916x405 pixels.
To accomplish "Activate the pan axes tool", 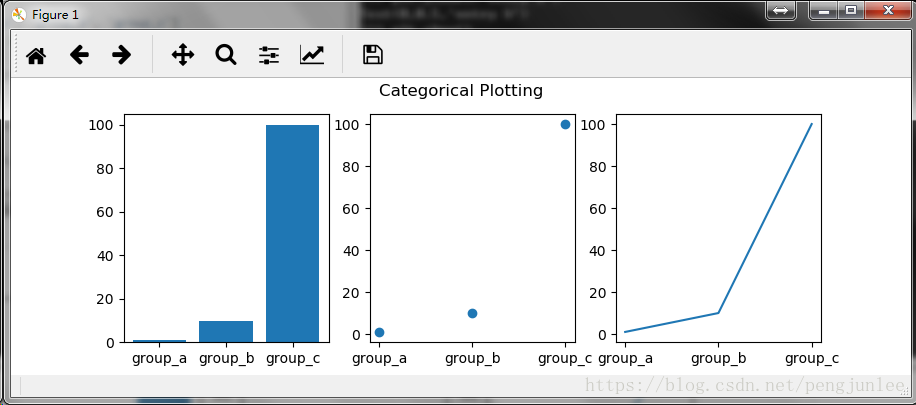I will click(183, 56).
